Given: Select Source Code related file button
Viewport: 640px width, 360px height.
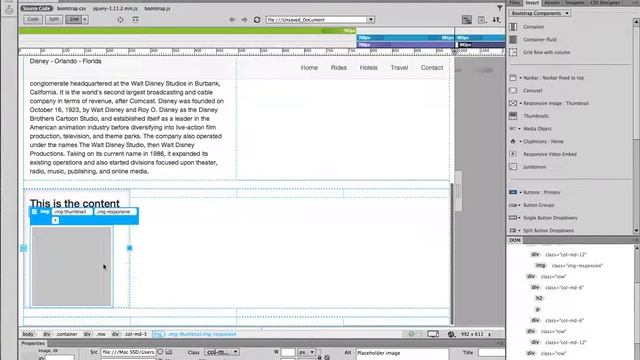Looking at the screenshot, I should pyautogui.click(x=37, y=8).
